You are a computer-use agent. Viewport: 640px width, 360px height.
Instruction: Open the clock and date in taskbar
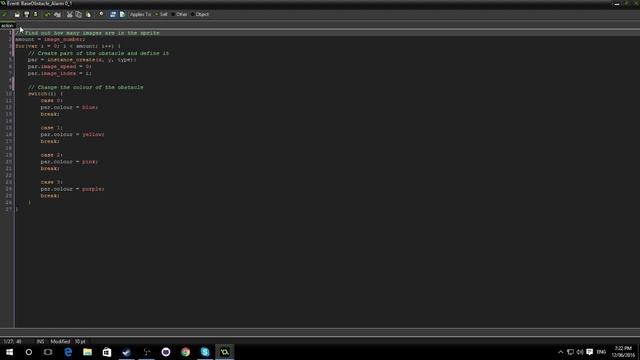click(623, 352)
